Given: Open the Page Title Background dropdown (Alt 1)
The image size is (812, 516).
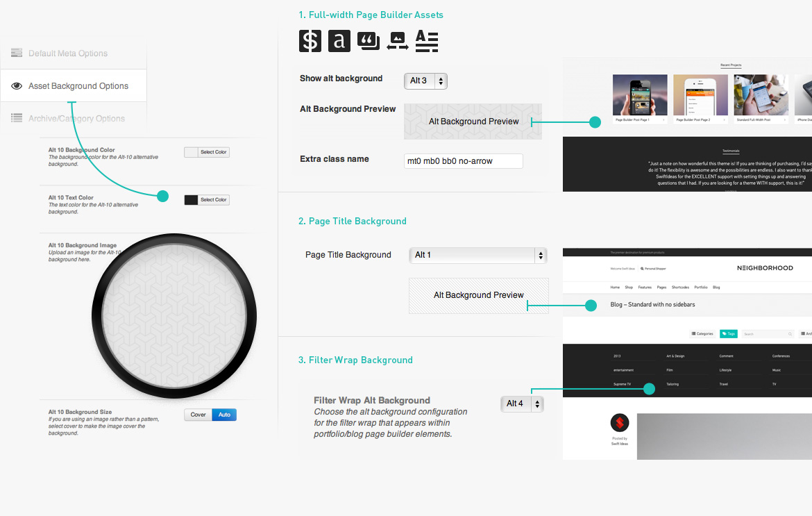Looking at the screenshot, I should 478,255.
